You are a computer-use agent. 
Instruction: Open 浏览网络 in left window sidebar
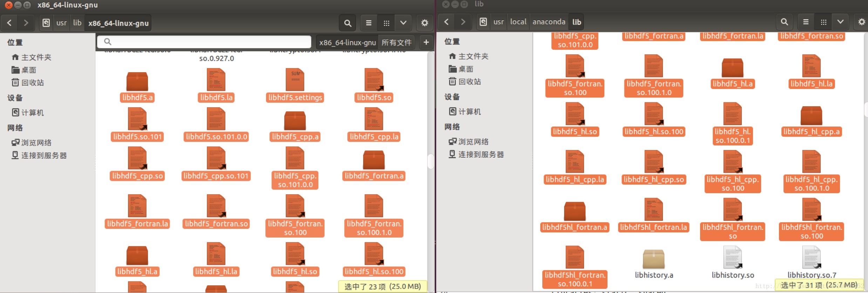(32, 143)
